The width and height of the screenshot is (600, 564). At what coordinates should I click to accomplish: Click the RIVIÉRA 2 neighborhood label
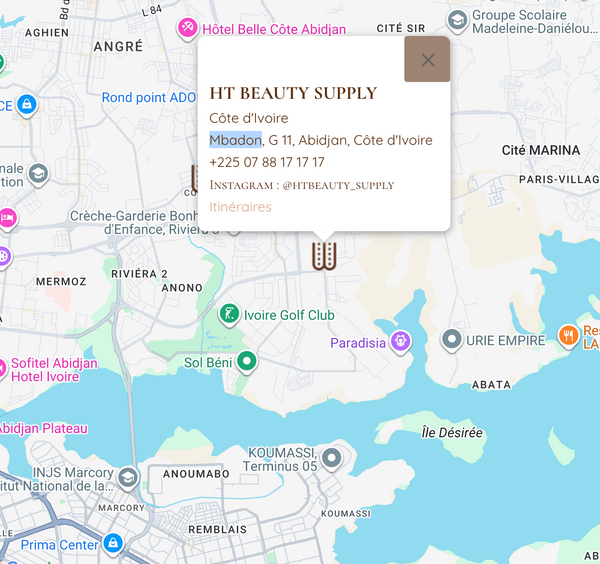point(139,274)
